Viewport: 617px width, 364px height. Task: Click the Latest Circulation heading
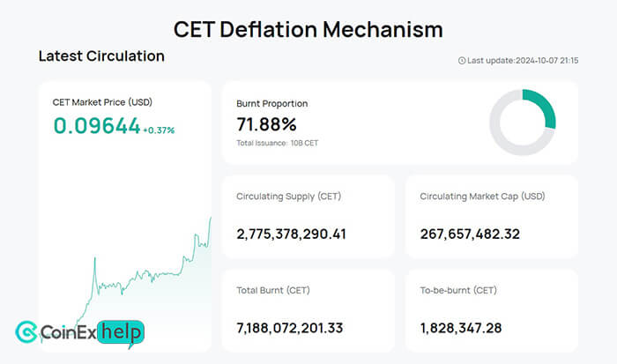pyautogui.click(x=101, y=56)
